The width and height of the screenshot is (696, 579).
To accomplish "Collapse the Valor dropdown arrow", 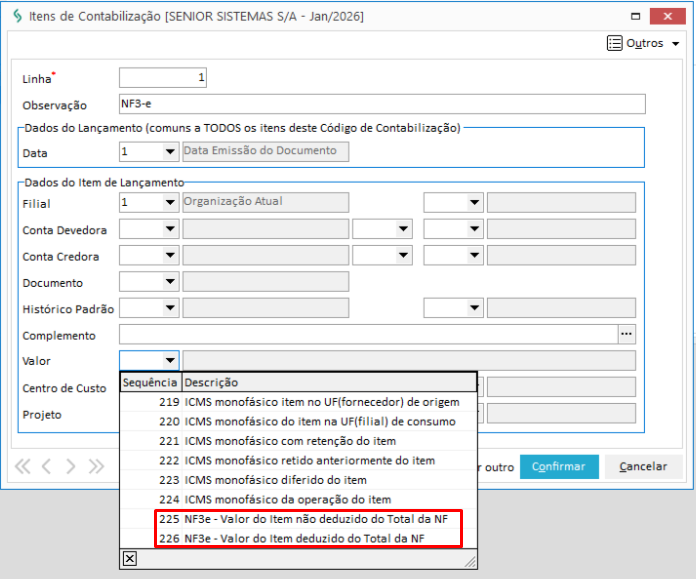I will tap(170, 361).
